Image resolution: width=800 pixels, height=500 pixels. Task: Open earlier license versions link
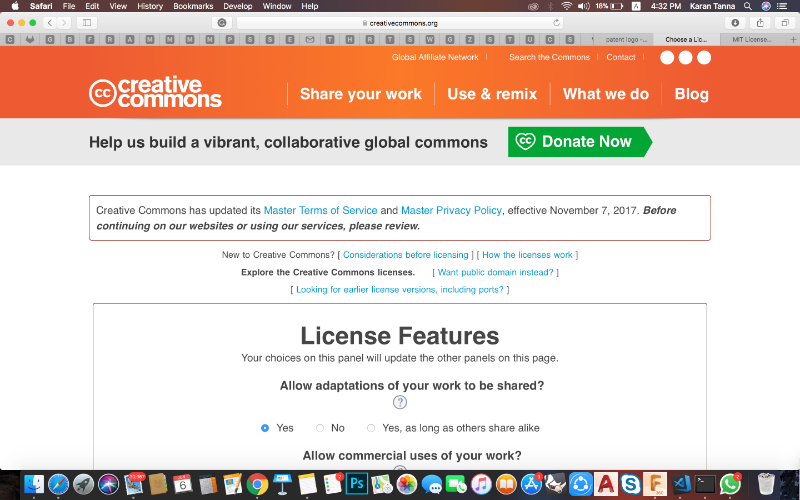(399, 289)
